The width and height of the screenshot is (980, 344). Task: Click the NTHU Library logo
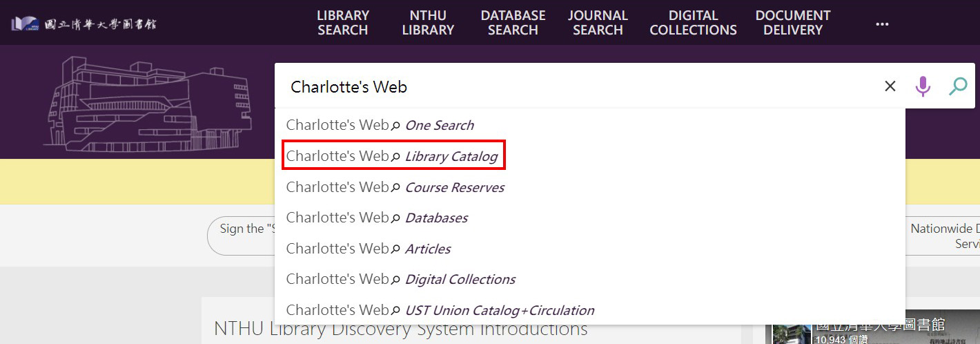(x=84, y=23)
